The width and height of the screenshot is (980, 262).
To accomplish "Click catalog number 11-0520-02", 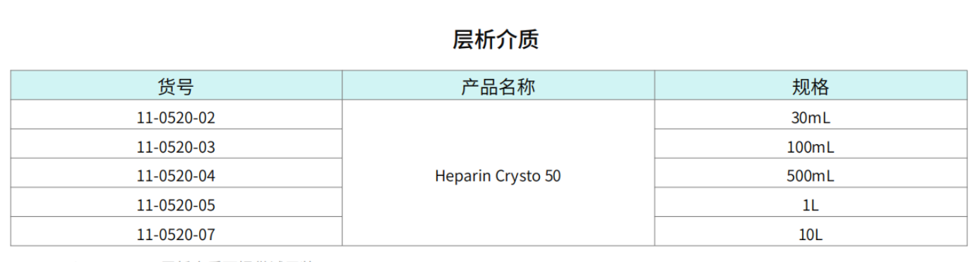I will click(176, 118).
